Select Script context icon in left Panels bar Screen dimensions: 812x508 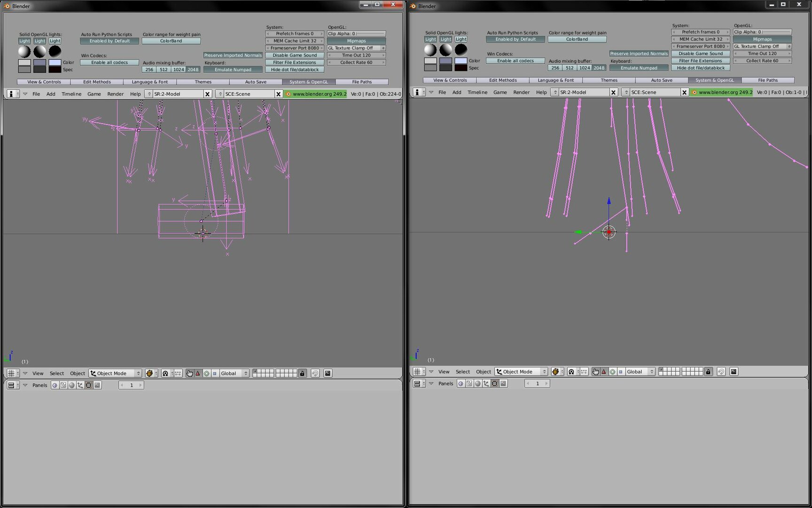pos(63,385)
